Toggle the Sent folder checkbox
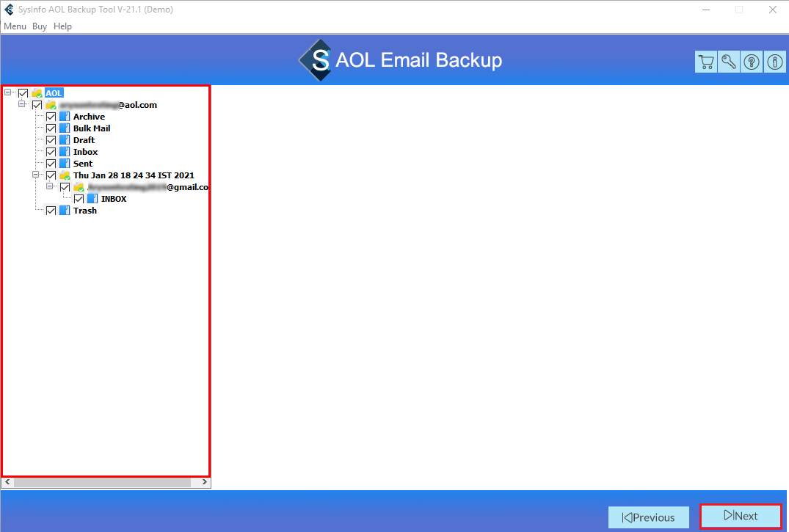 click(x=51, y=164)
